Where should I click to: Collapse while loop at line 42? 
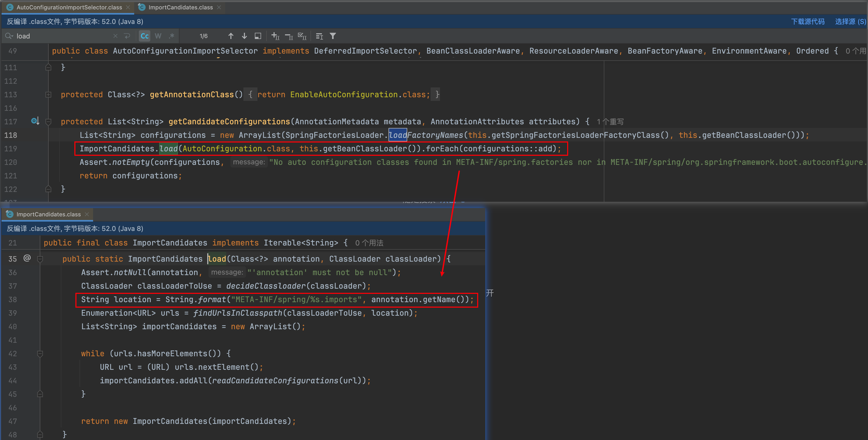click(x=40, y=353)
